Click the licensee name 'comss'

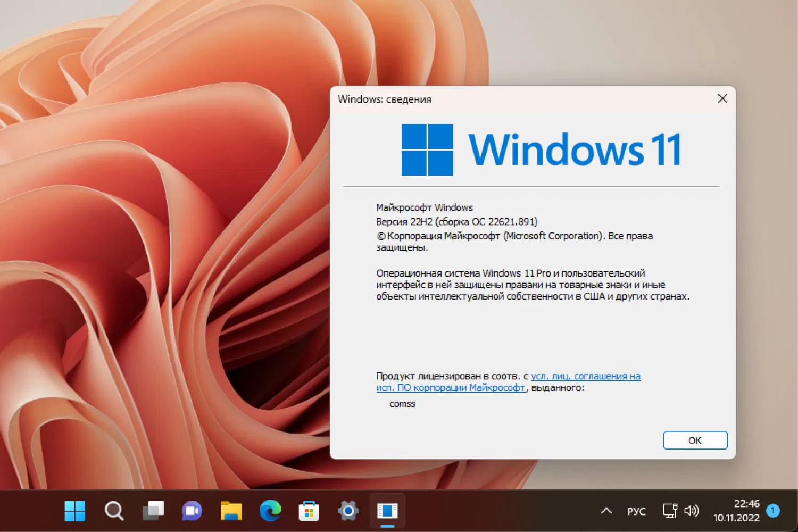click(x=402, y=404)
